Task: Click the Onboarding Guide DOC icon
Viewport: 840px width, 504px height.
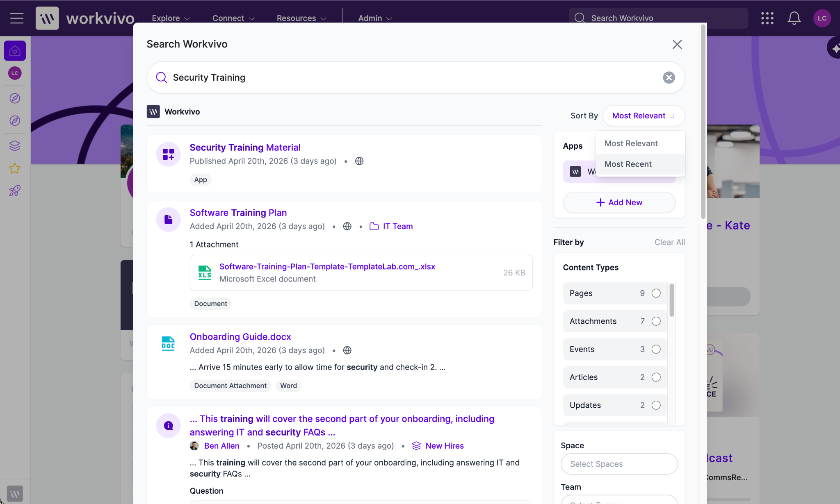Action: point(168,343)
